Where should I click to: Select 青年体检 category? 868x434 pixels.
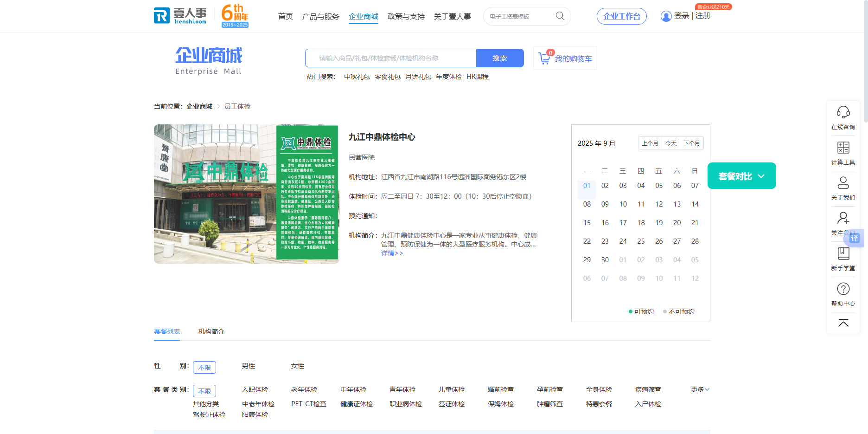[x=402, y=389]
